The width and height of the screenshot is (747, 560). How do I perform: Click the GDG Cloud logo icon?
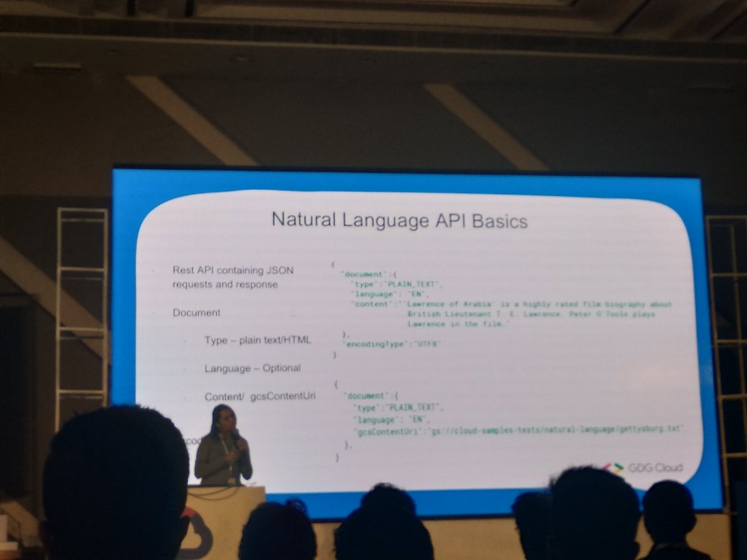click(x=612, y=468)
